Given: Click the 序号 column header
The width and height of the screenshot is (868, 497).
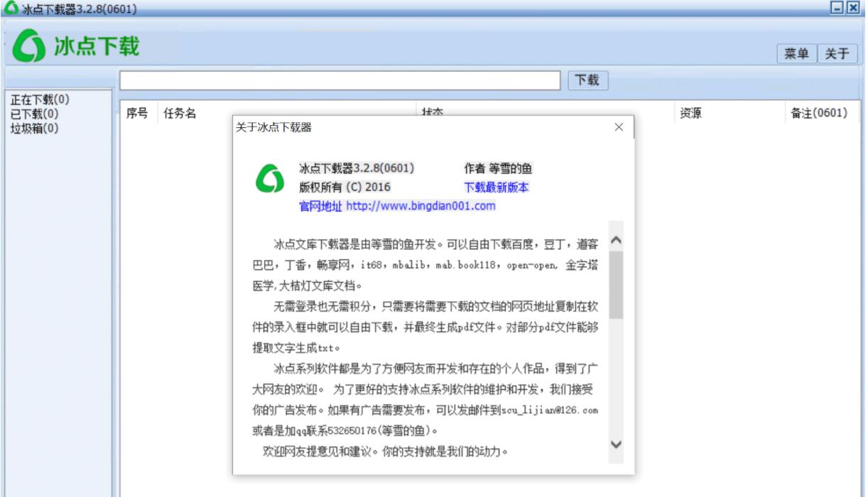Looking at the screenshot, I should (137, 113).
